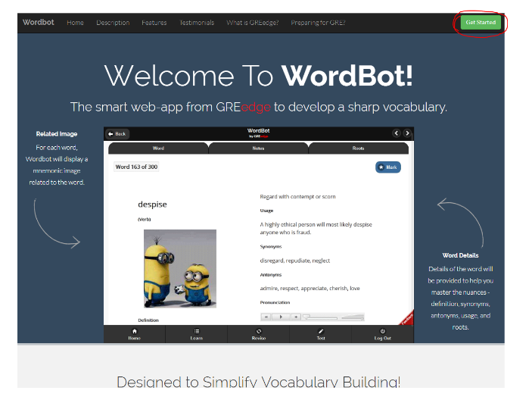This screenshot has width=532, height=403.
Task: Open the Test pencil icon
Action: click(x=321, y=334)
